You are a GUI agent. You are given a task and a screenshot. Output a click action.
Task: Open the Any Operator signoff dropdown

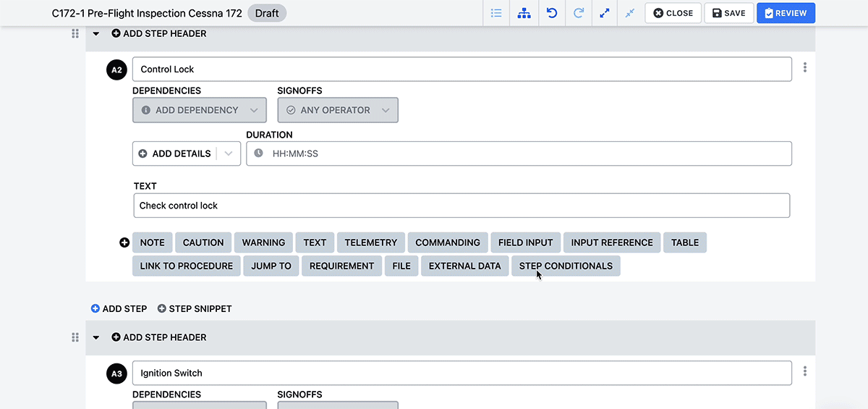pos(338,110)
